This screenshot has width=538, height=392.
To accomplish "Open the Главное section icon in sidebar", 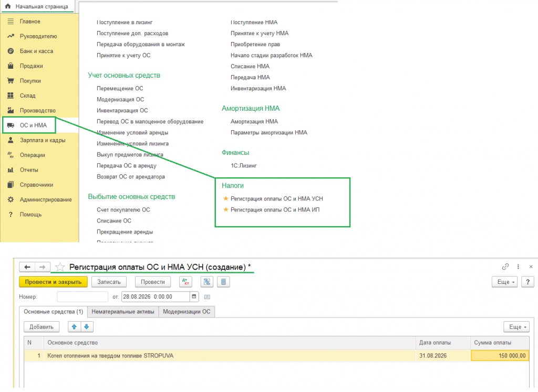I will (11, 22).
